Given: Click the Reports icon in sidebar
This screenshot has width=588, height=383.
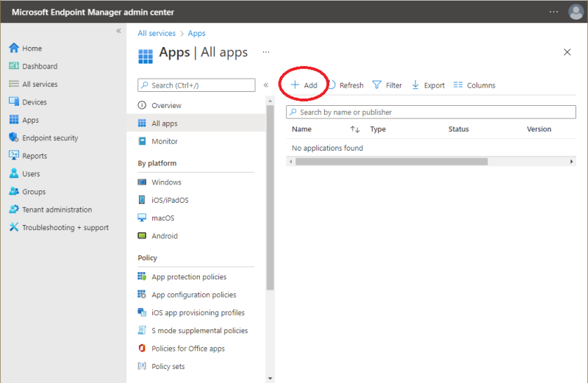Looking at the screenshot, I should (x=14, y=155).
